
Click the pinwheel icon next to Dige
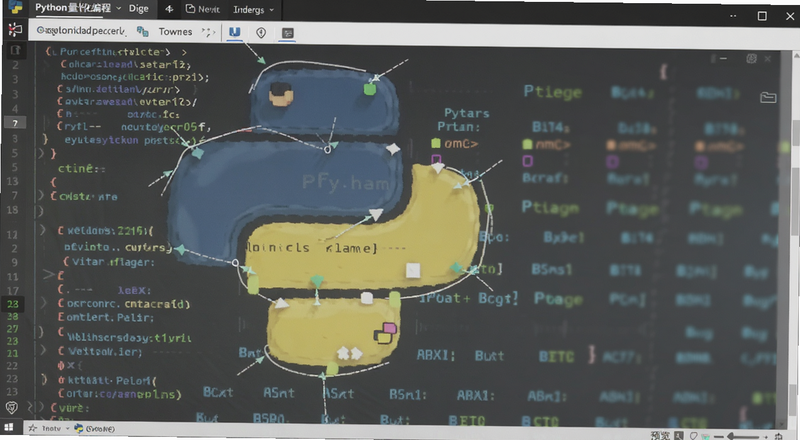[169, 9]
